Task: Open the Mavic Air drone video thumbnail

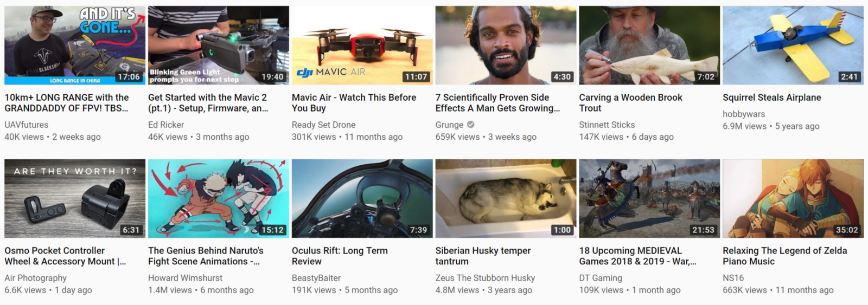Action: 362,46
